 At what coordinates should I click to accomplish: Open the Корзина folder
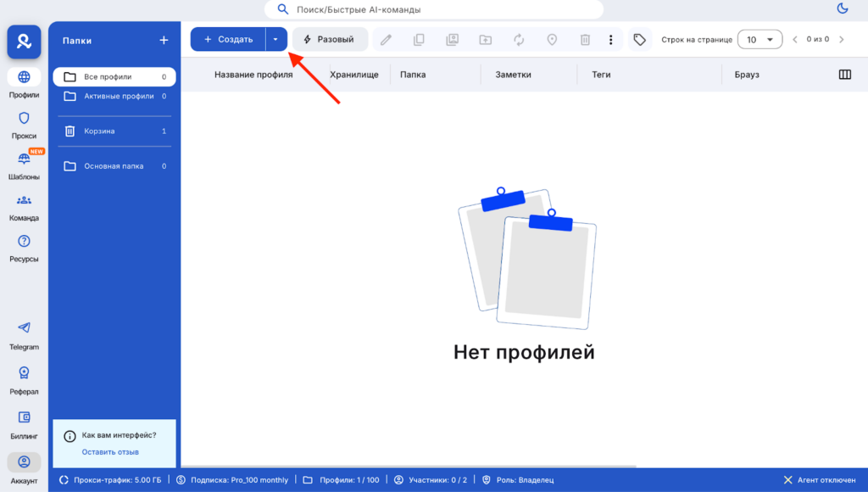tap(114, 131)
